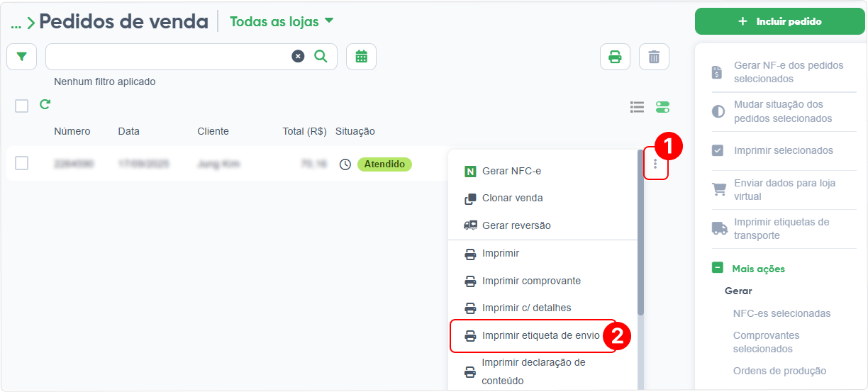Clear the search field with the X icon
868x392 pixels.
(298, 57)
